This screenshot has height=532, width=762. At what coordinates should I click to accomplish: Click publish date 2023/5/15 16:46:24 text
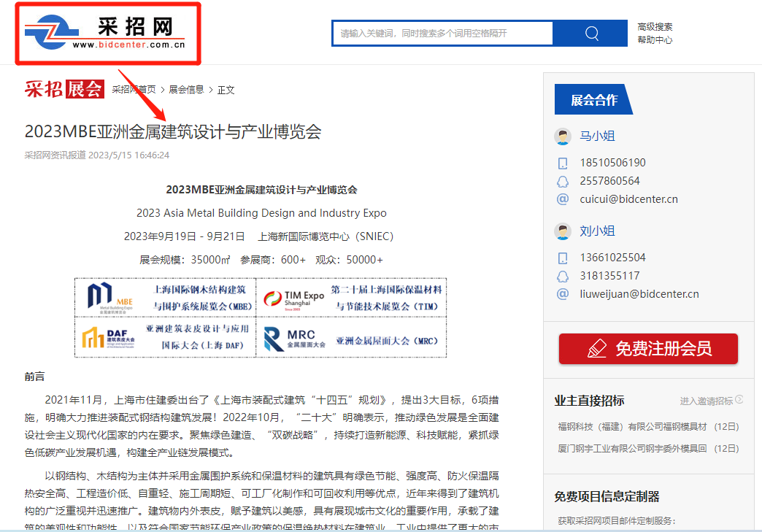pos(128,155)
